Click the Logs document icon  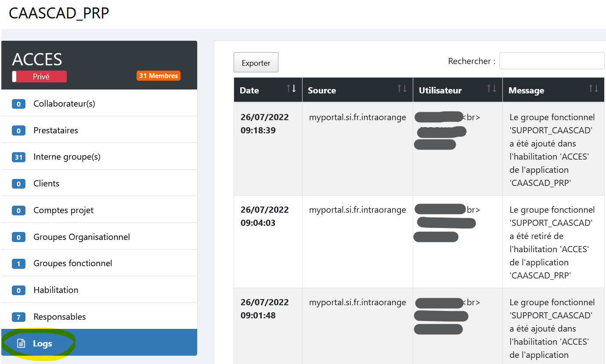click(x=21, y=343)
